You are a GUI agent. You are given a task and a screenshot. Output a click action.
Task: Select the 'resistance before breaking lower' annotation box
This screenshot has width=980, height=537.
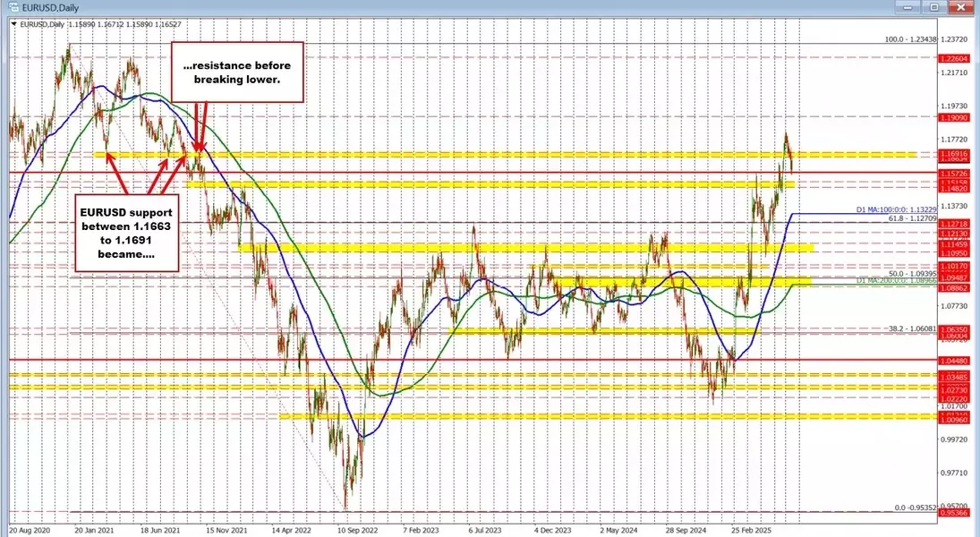237,72
